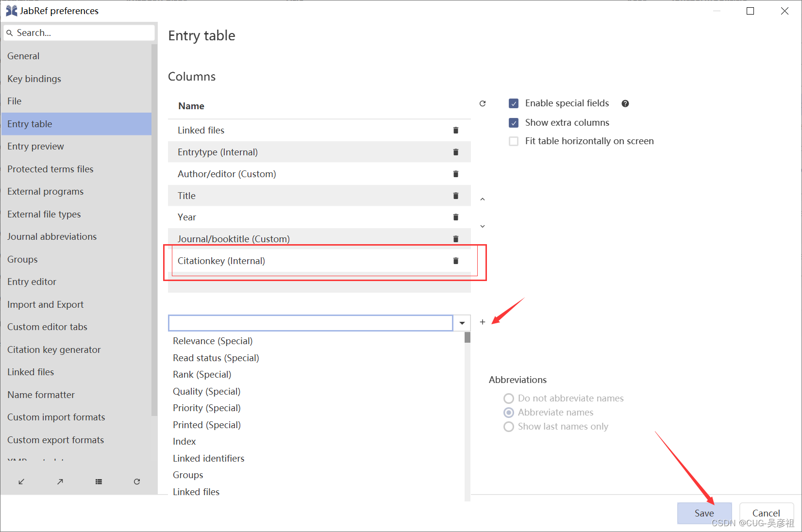
Task: Choose Relevance (Special) from dropdown list
Action: [x=316, y=341]
